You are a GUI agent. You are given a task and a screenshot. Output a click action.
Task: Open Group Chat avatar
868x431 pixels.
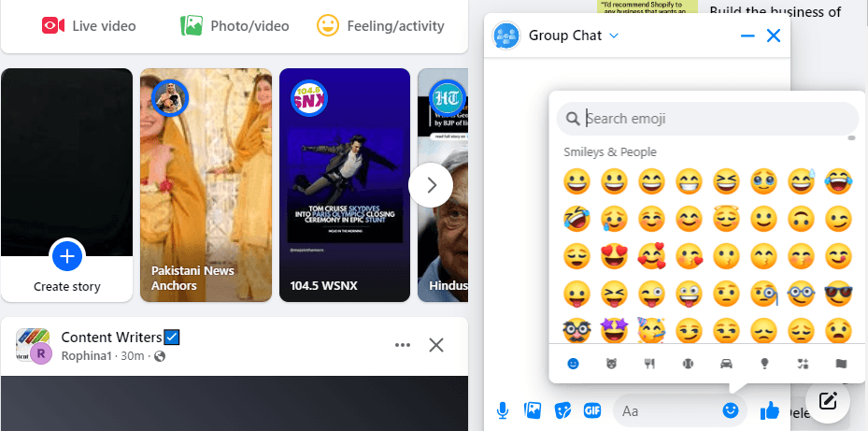click(506, 36)
